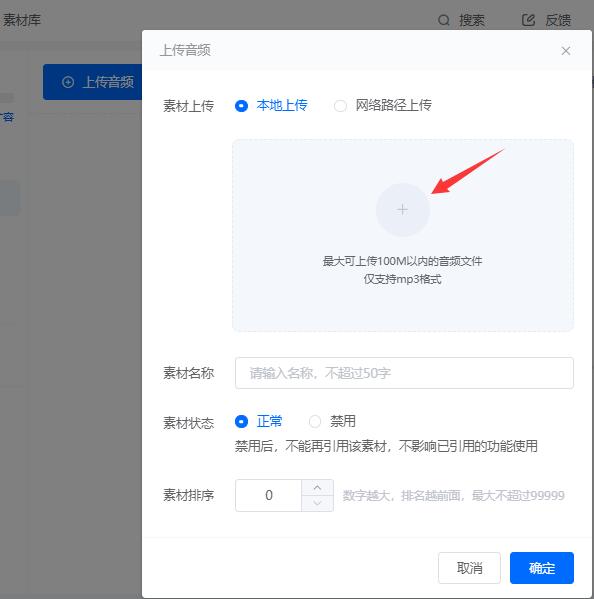Click the plus icon to upload file
The image size is (594, 599).
[403, 210]
